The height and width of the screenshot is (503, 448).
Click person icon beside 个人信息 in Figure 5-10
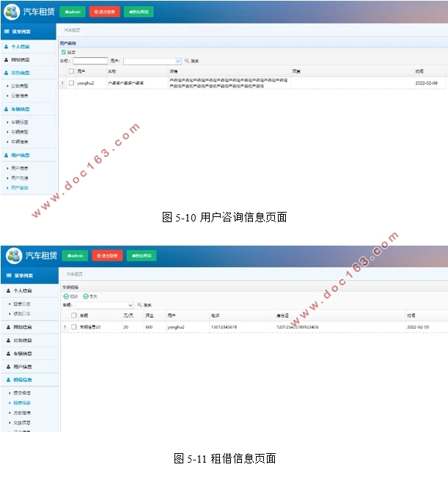[6, 46]
